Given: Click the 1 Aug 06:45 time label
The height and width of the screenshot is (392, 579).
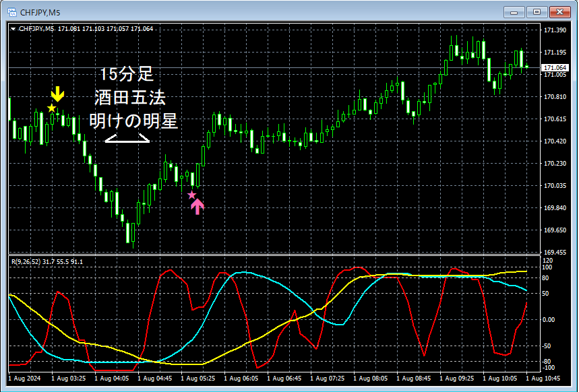Looking at the screenshot, I should [284, 379].
